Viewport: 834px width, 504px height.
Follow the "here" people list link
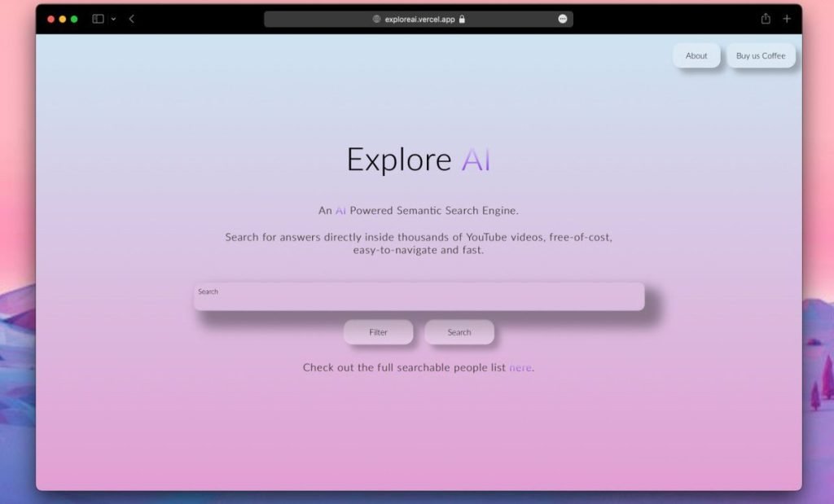(x=520, y=368)
